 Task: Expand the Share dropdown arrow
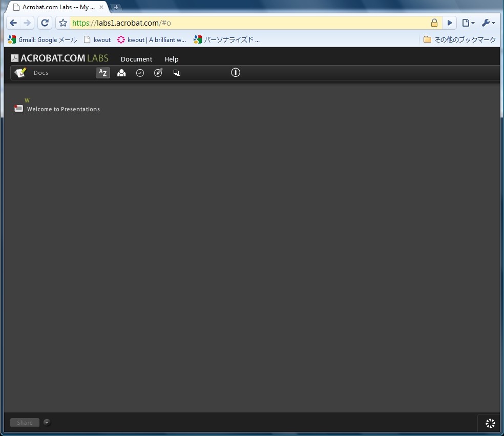[47, 423]
